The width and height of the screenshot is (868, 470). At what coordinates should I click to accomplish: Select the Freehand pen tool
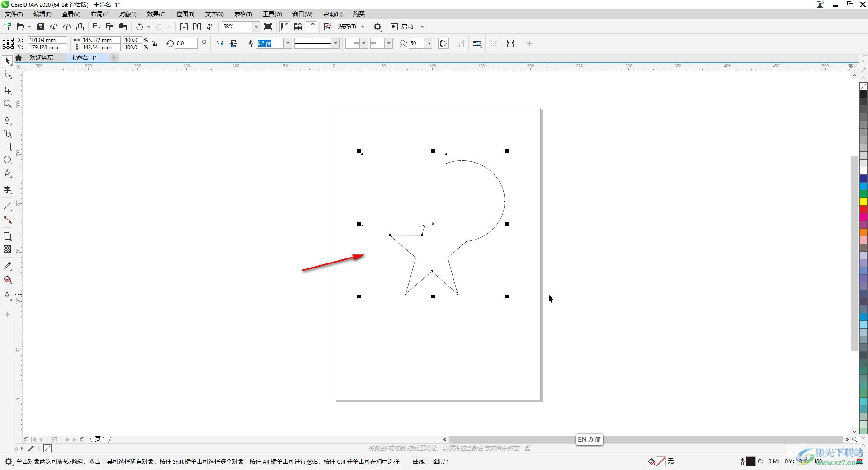click(7, 120)
